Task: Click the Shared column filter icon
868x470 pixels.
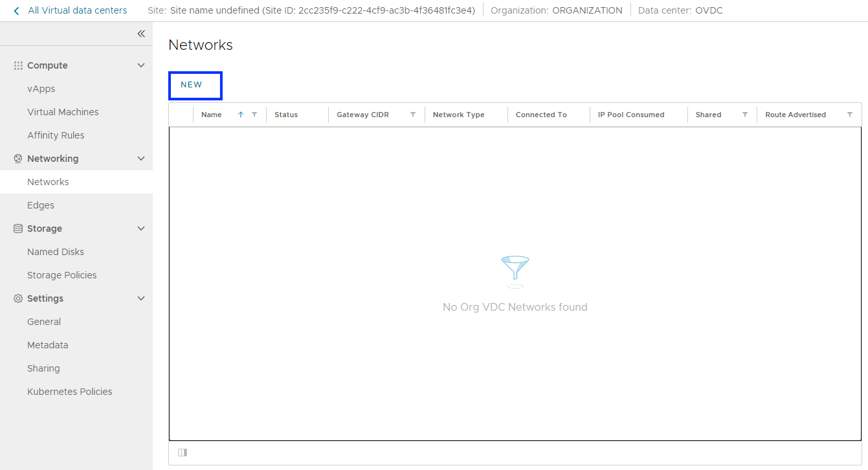Action: [x=745, y=115]
